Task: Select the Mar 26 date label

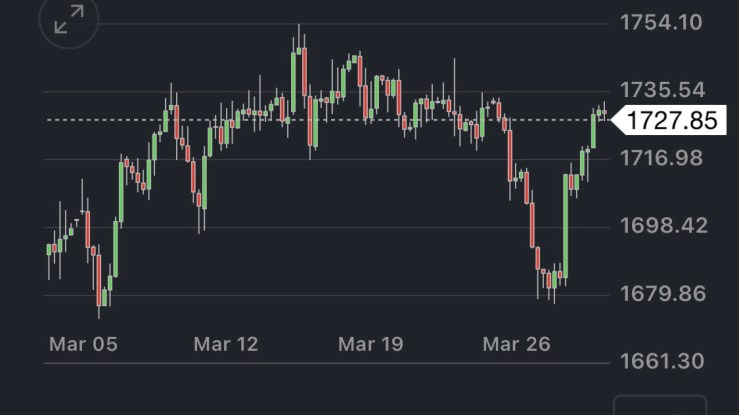Action: coord(516,344)
